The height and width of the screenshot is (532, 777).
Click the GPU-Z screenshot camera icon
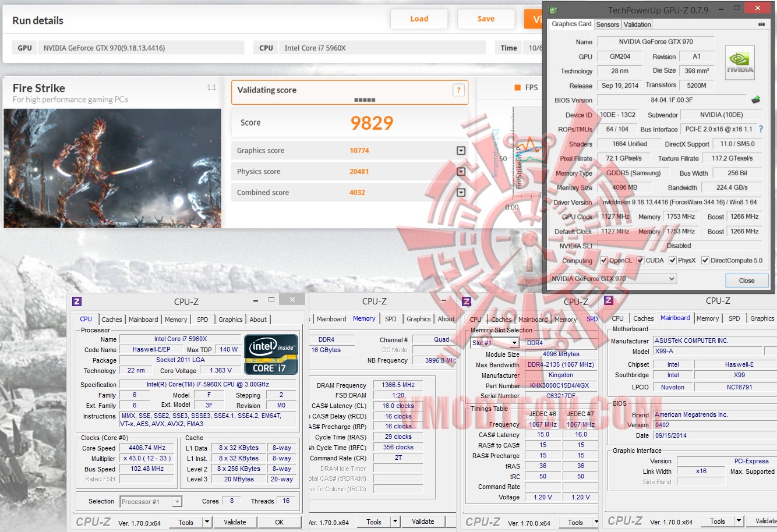[761, 24]
